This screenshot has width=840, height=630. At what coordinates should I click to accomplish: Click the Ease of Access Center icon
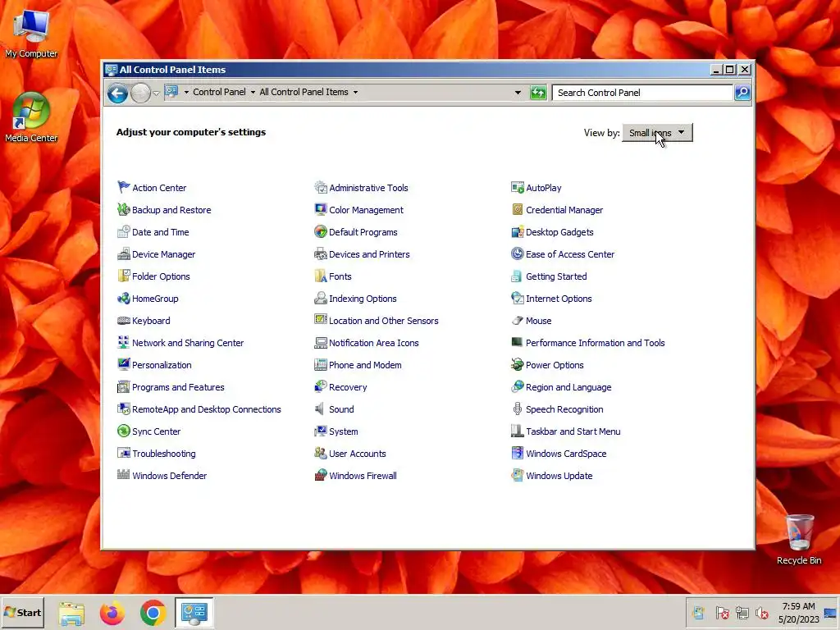[x=518, y=253]
